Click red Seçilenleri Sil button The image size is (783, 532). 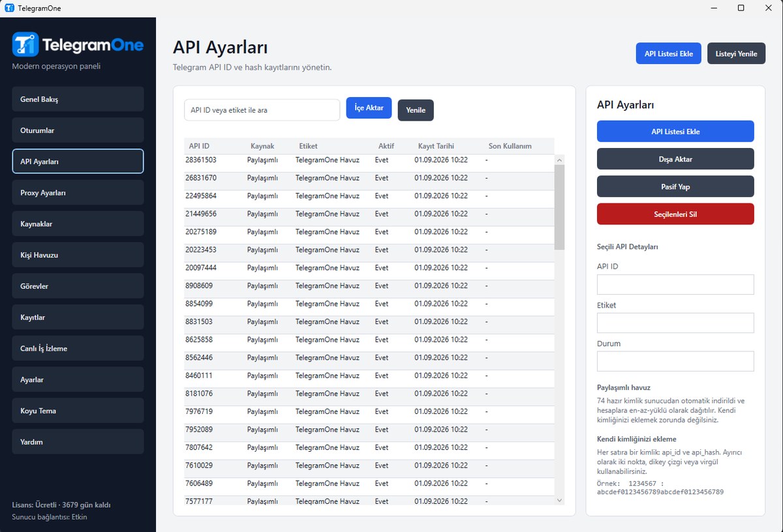(x=675, y=214)
